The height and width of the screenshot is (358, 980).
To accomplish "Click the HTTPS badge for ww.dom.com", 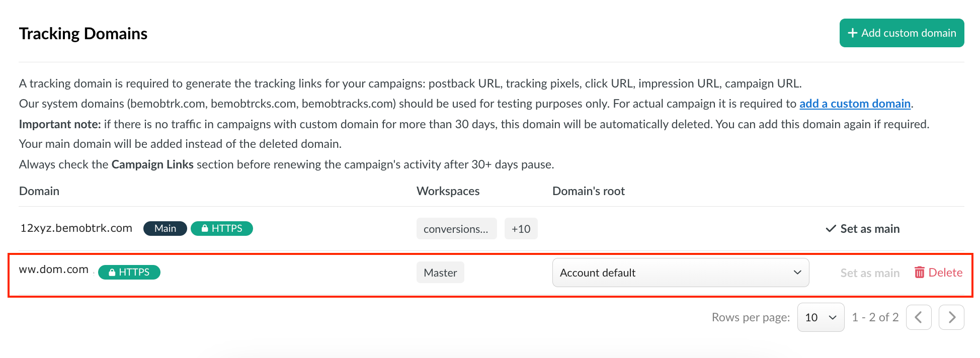I will (129, 272).
